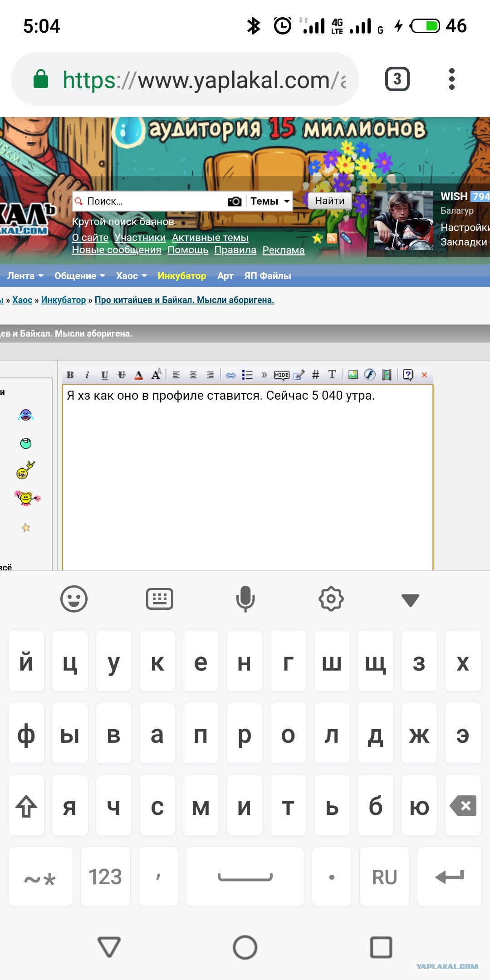Align text left

coord(176,375)
